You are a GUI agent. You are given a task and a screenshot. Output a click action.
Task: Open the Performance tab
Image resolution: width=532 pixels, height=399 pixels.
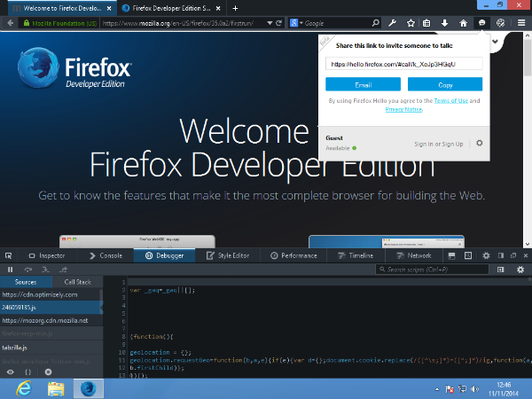(x=293, y=255)
